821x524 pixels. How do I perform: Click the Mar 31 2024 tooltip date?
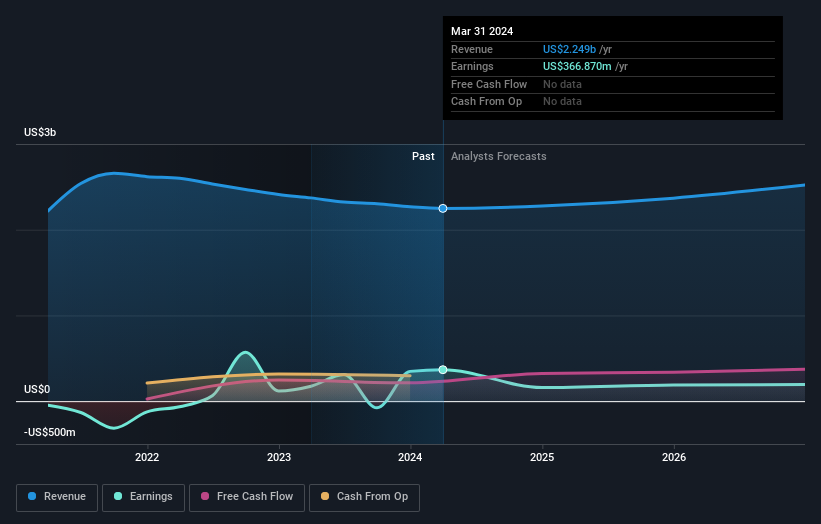click(482, 31)
